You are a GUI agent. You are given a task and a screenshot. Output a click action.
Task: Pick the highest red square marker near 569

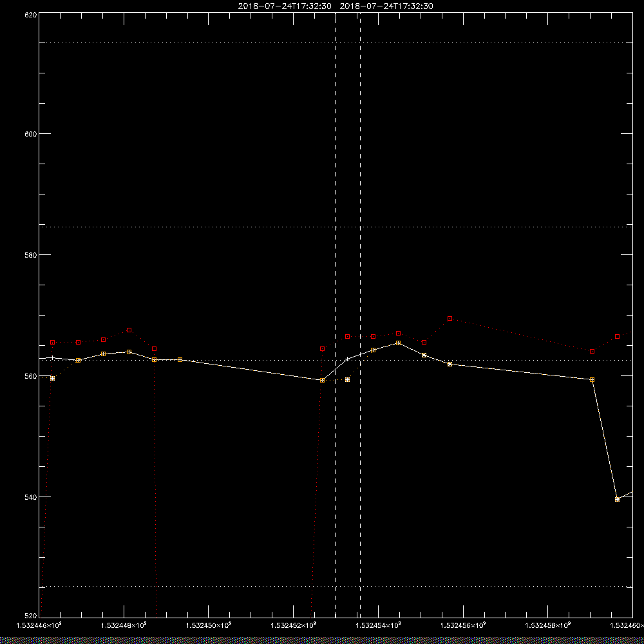(x=450, y=318)
